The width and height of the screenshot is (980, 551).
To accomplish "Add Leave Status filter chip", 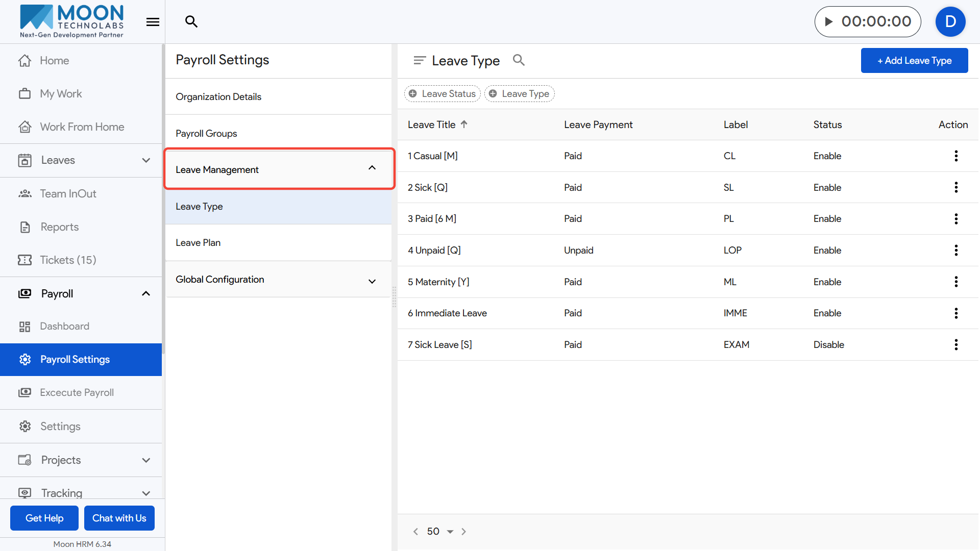I will (442, 94).
